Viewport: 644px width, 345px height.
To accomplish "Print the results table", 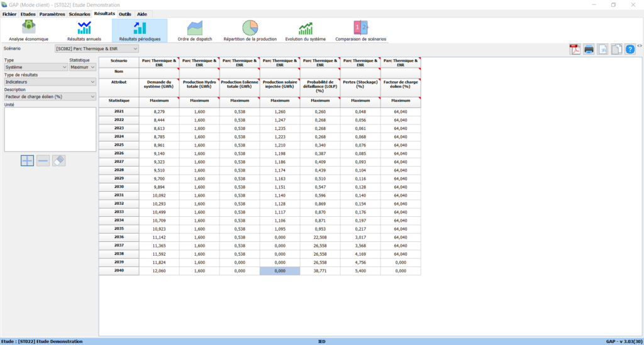I will coord(589,49).
